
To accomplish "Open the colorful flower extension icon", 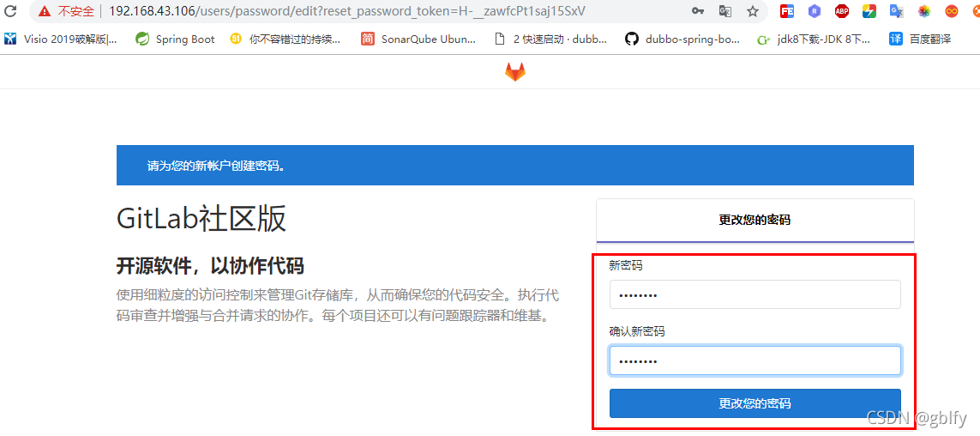I will tap(924, 10).
